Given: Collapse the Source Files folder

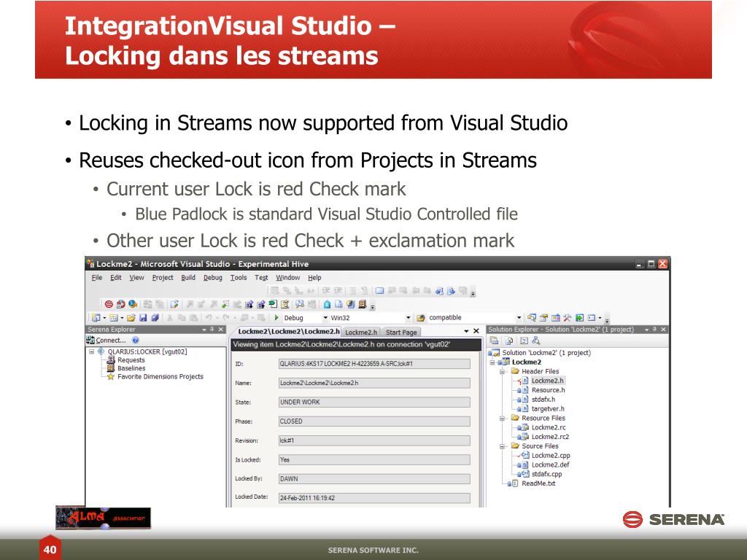Looking at the screenshot, I should coord(502,446).
